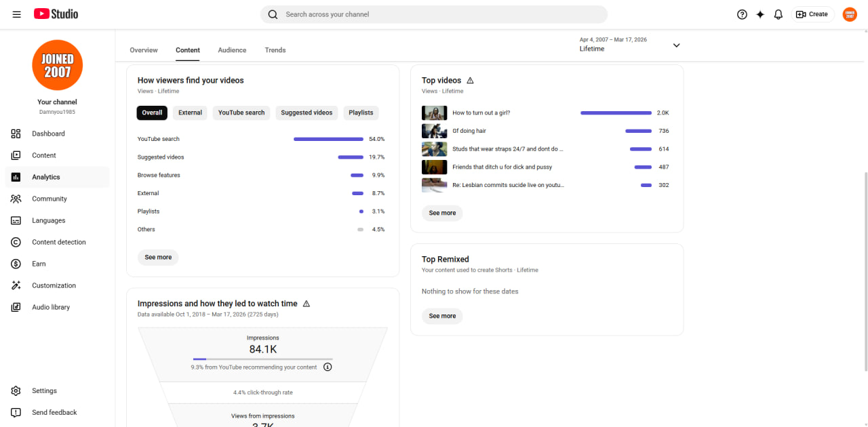
Task: Click the search magnifier icon
Action: [x=273, y=14]
